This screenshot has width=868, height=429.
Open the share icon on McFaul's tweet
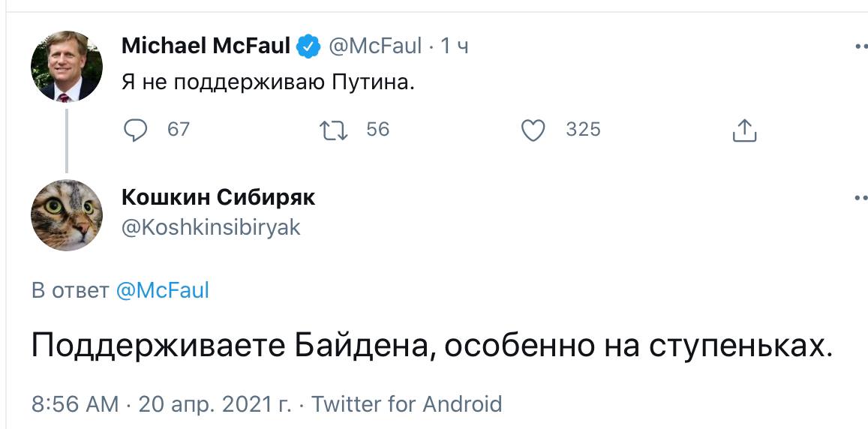743,130
